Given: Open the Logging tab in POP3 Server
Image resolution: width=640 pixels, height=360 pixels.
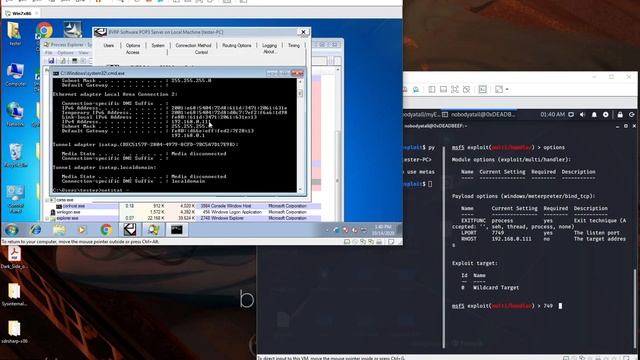Looking at the screenshot, I should (269, 46).
